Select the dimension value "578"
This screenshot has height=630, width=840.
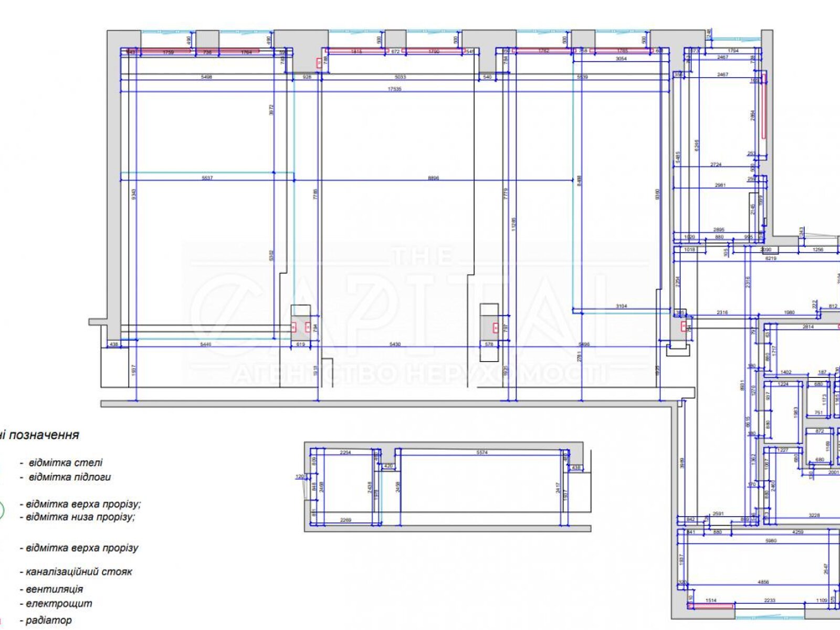[x=489, y=345]
